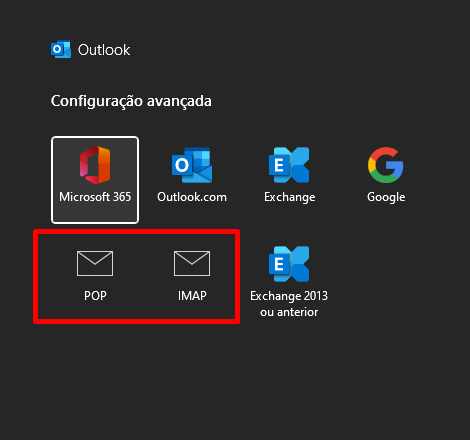This screenshot has width=470, height=440.
Task: Click empty tile area between POP and IMAP
Action: pos(143,277)
